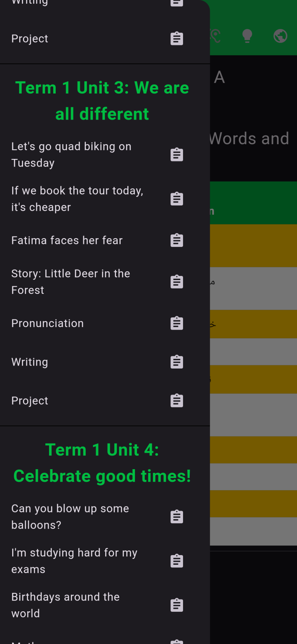Click clipboard icon beside book the tour lesson
297x644 pixels.
coord(177,199)
